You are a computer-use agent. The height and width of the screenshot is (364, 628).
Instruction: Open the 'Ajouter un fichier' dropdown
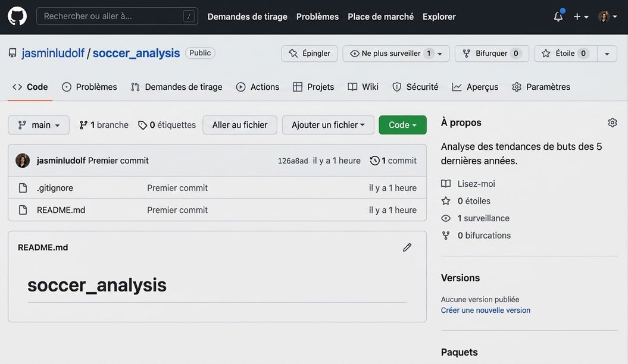tap(327, 125)
